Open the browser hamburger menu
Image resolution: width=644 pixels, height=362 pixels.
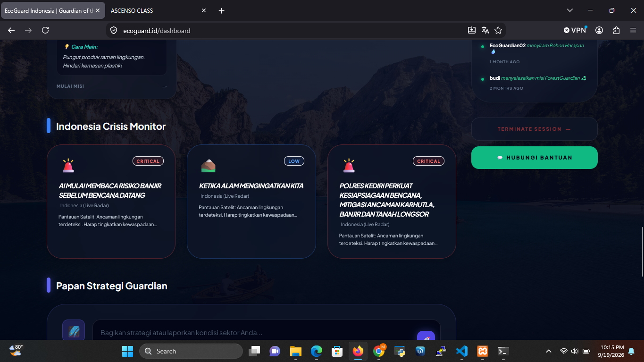pos(633,30)
